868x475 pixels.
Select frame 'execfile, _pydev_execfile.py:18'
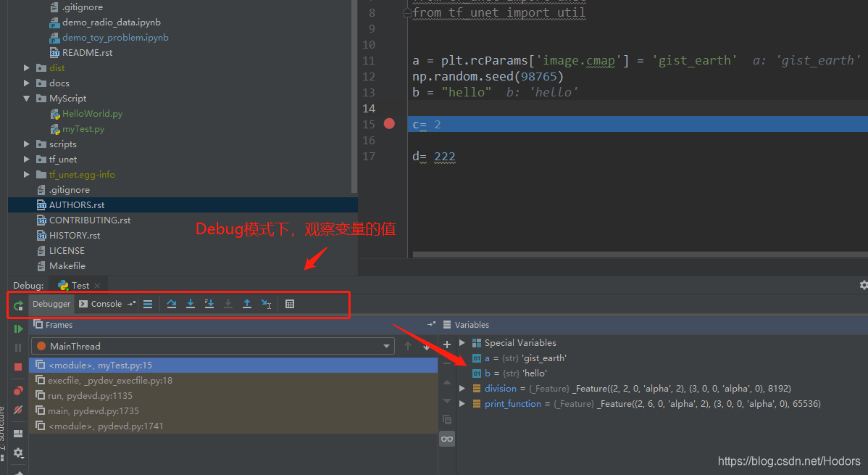click(x=233, y=380)
